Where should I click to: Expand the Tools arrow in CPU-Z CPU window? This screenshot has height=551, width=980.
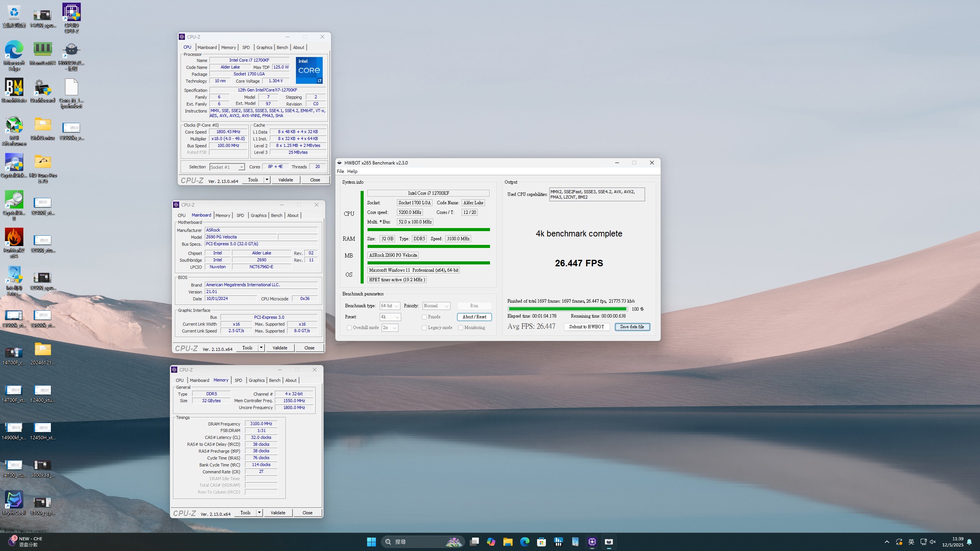pyautogui.click(x=267, y=180)
